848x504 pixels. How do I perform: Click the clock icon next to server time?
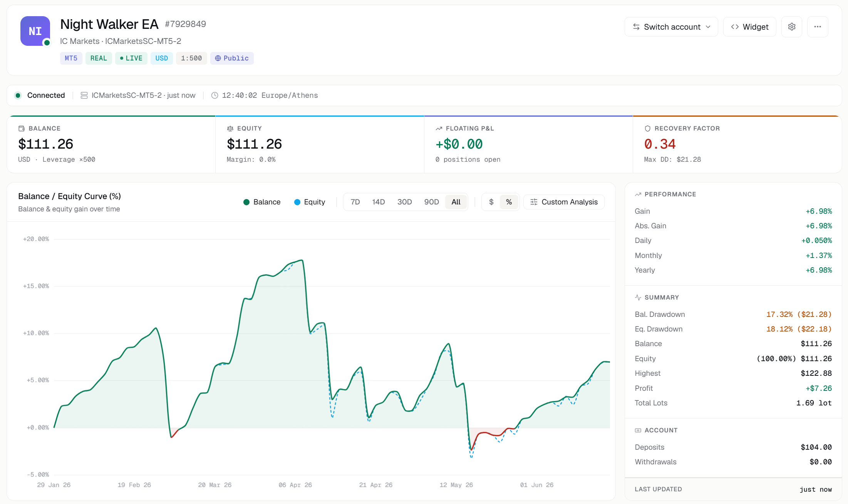(215, 95)
